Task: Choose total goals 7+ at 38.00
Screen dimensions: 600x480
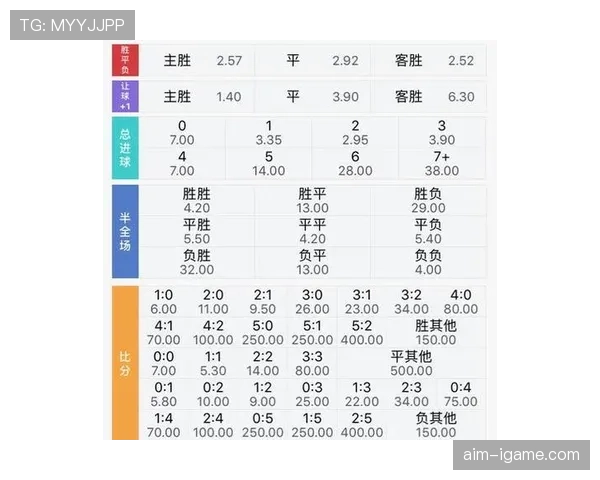Action: point(442,164)
